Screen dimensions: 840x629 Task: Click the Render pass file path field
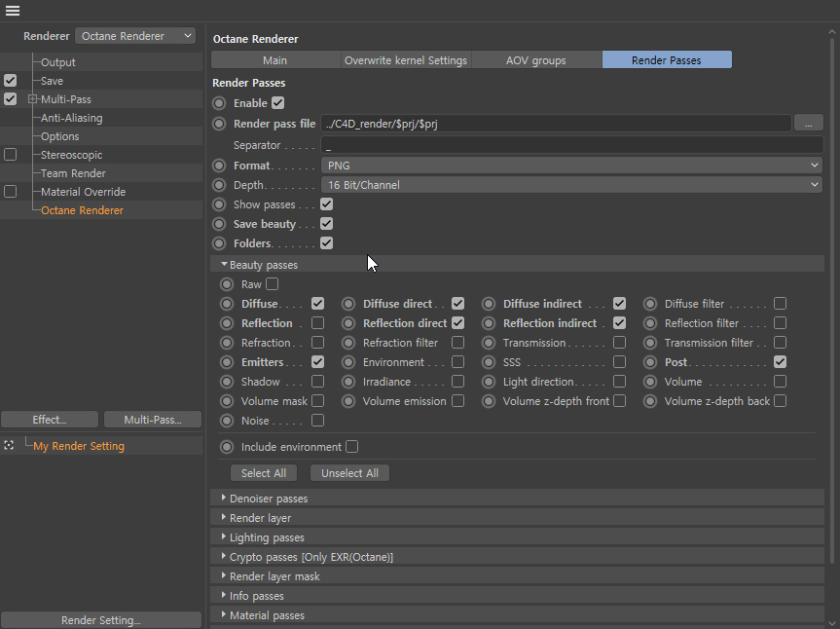556,124
